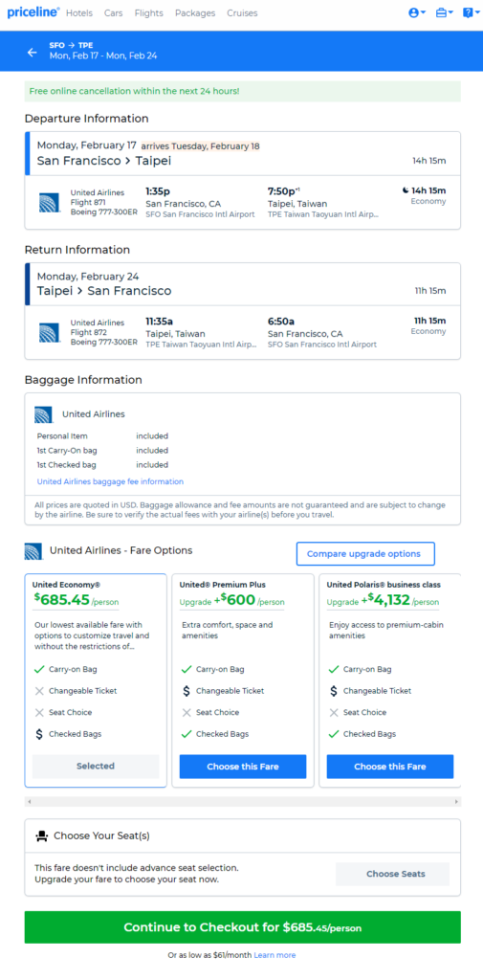Click the Priceline logo
The height and width of the screenshot is (980, 483).
tap(33, 12)
